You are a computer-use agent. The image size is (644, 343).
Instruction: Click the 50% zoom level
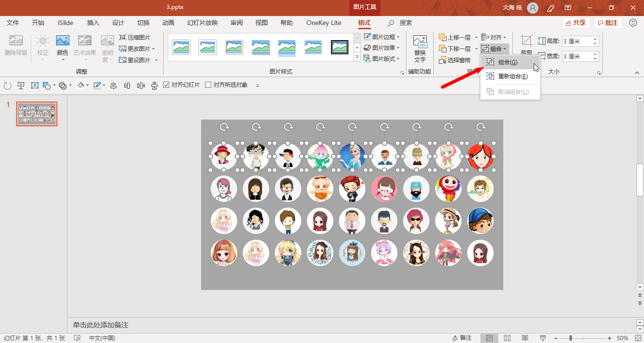tap(622, 338)
